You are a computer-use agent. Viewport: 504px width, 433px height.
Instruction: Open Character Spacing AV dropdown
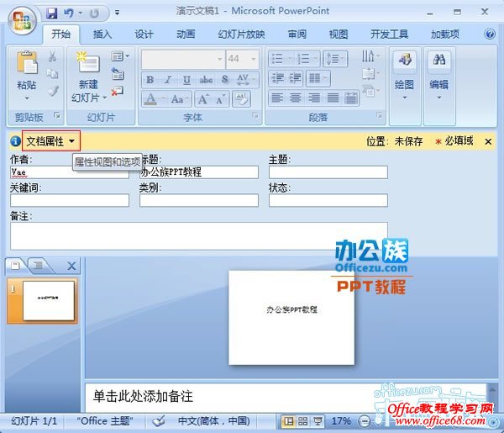click(245, 80)
